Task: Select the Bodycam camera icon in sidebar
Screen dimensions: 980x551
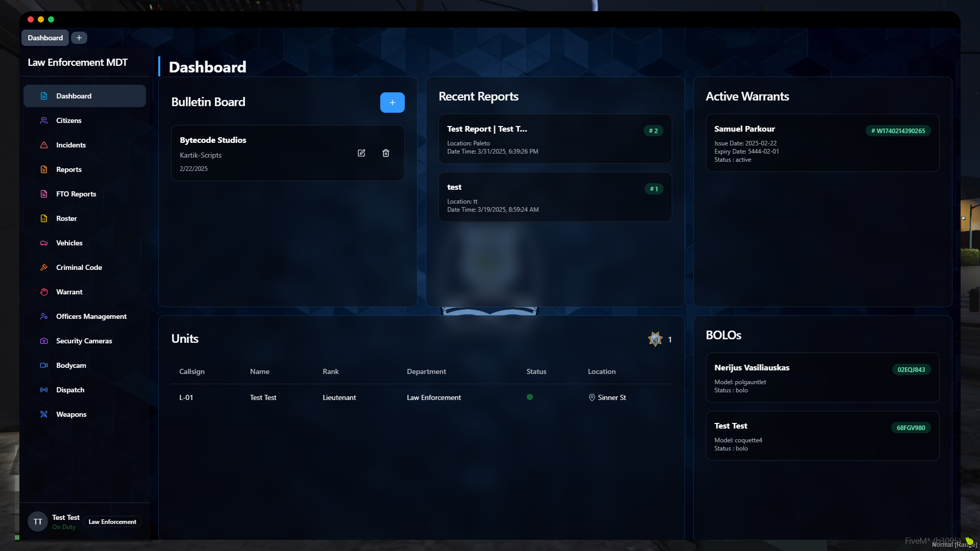Action: tap(44, 365)
